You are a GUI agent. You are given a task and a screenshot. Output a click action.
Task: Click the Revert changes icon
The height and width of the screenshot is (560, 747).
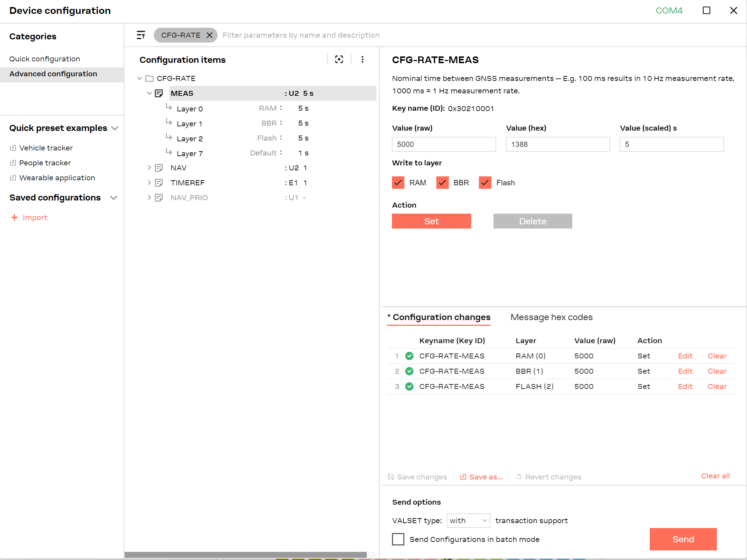(519, 477)
